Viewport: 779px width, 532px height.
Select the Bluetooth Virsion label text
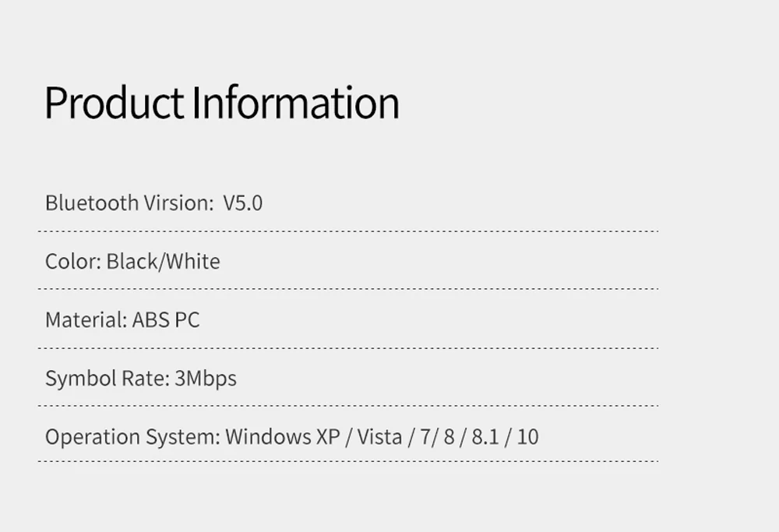click(x=129, y=203)
